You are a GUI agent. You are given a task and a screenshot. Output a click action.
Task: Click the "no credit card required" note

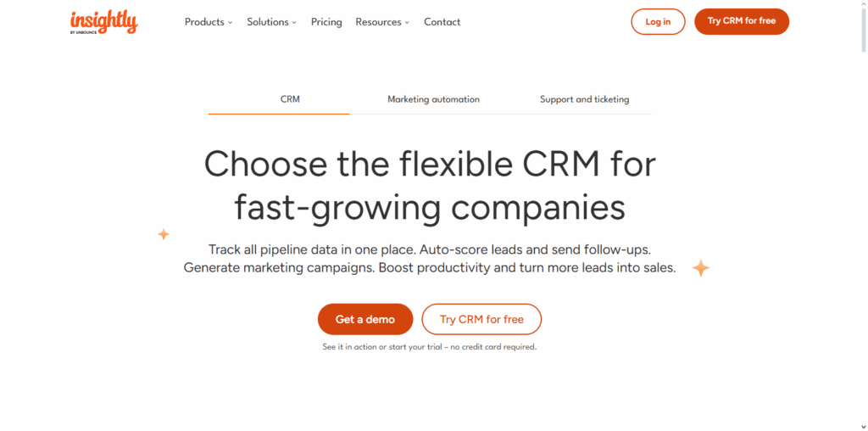[x=430, y=347]
